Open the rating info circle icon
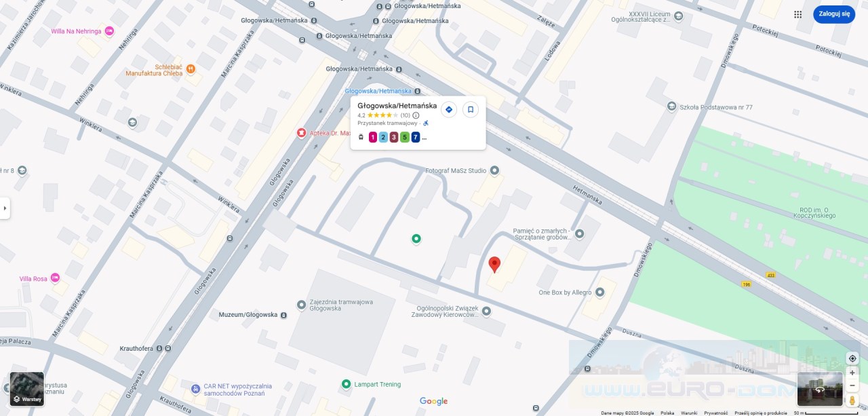The image size is (868, 416). [416, 115]
